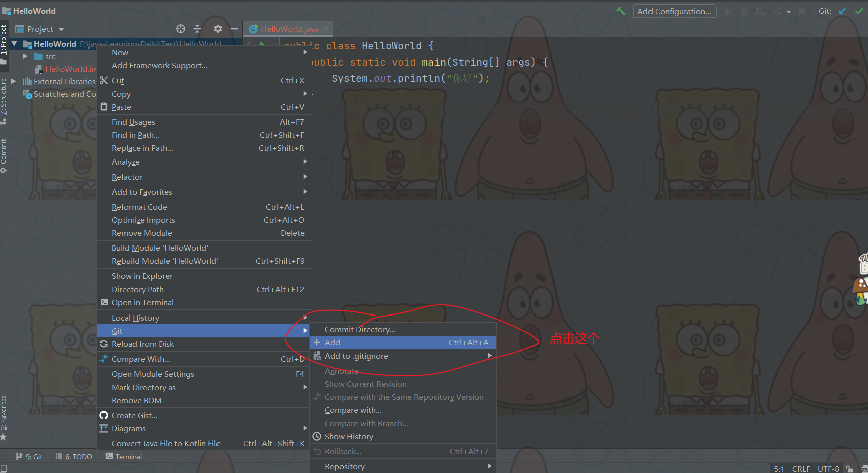Screen dimensions: 868x473
Task: Click the plus icon beside Add
Action: (x=317, y=342)
